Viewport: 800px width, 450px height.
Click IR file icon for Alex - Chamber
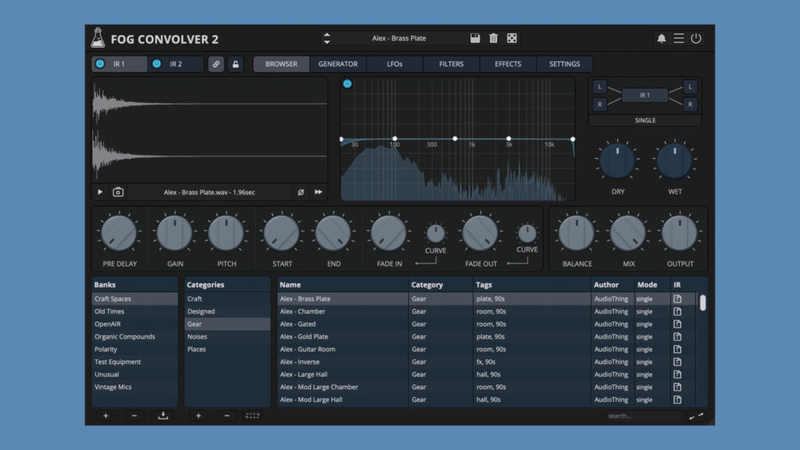(677, 311)
